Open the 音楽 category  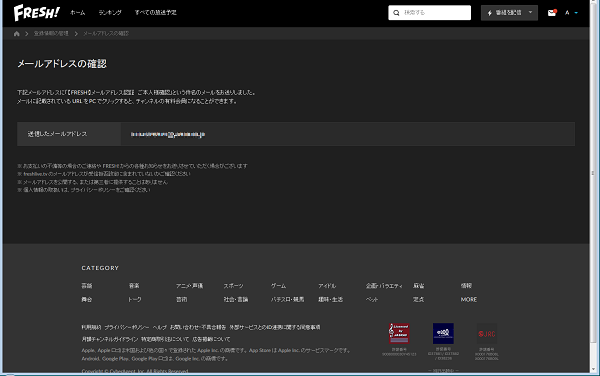tap(134, 286)
